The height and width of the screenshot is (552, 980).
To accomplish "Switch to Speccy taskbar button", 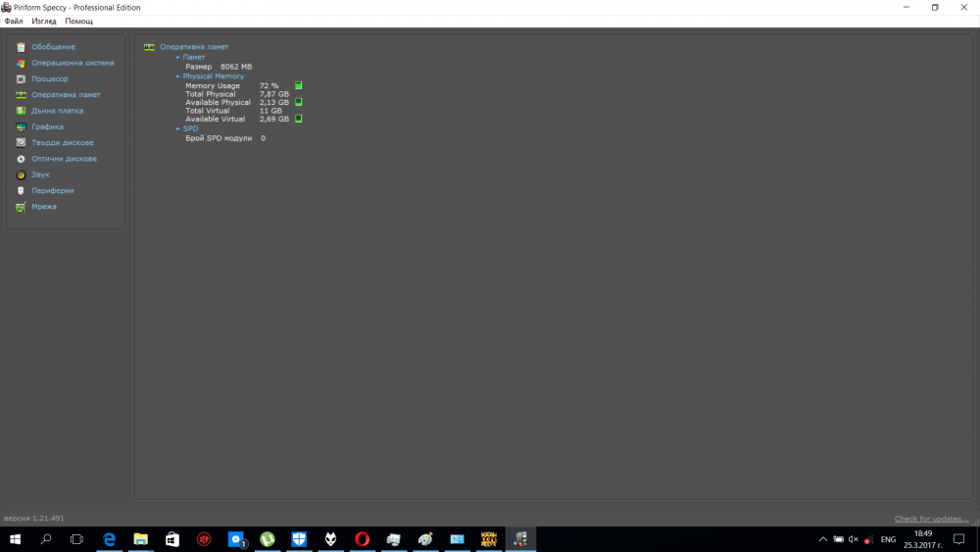I will (x=520, y=539).
